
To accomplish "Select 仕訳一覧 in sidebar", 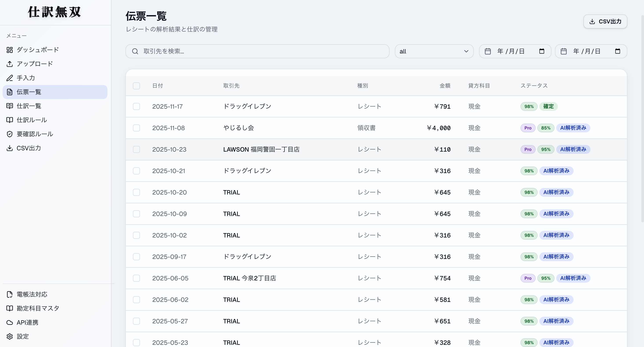I will click(x=55, y=106).
